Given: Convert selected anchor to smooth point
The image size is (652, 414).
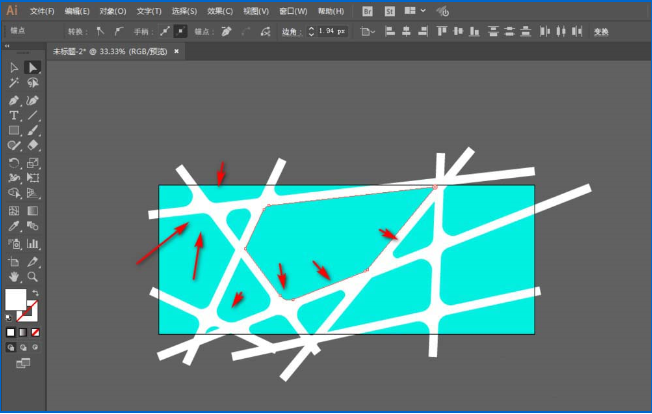Looking at the screenshot, I should tap(119, 31).
